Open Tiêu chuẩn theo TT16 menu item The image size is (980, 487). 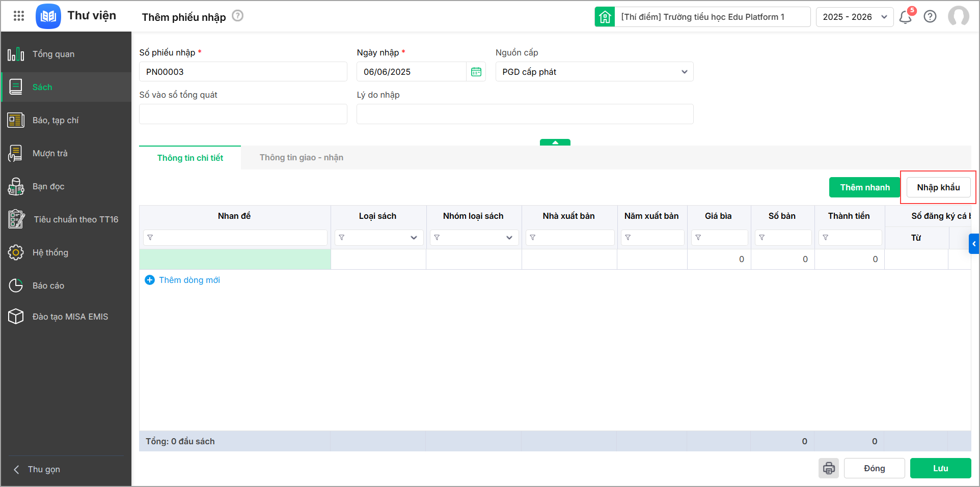pyautogui.click(x=66, y=219)
